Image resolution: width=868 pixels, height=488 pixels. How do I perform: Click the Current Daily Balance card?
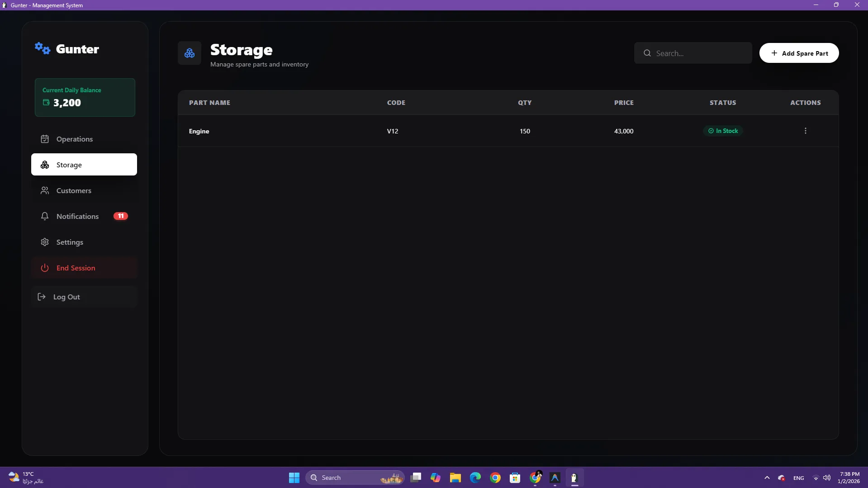(85, 97)
